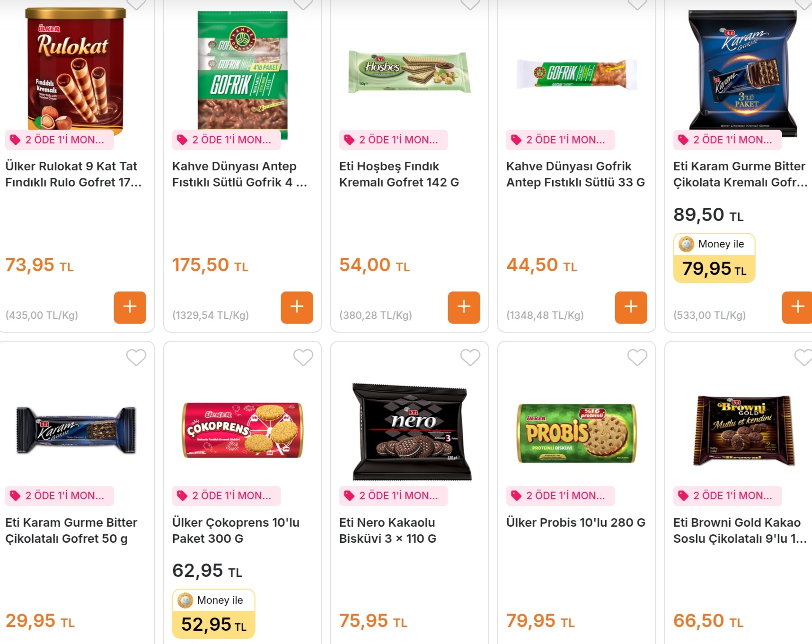Click Money ile 52,95 TL price badge
The image size is (812, 644).
pos(213,614)
